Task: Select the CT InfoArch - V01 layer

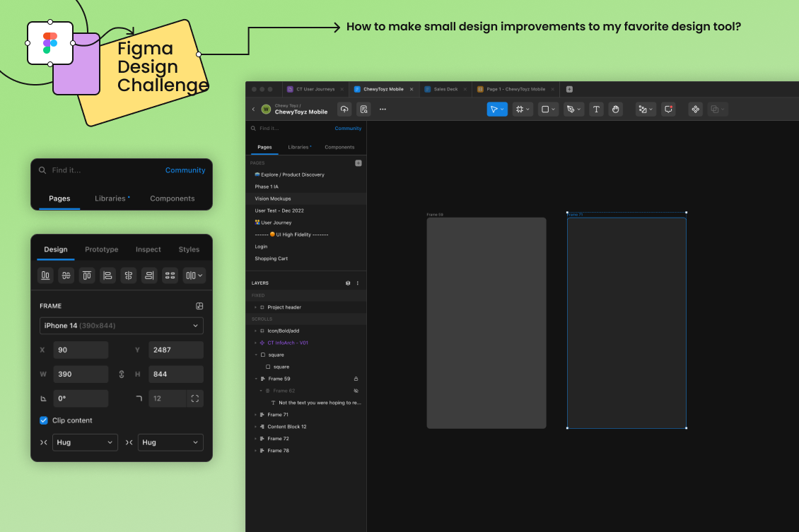Action: tap(305, 343)
